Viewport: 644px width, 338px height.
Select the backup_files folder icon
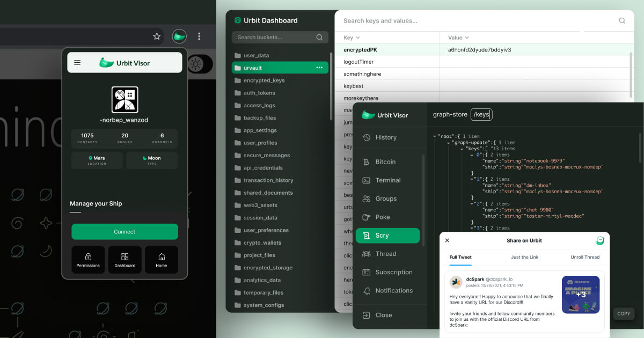pos(238,118)
